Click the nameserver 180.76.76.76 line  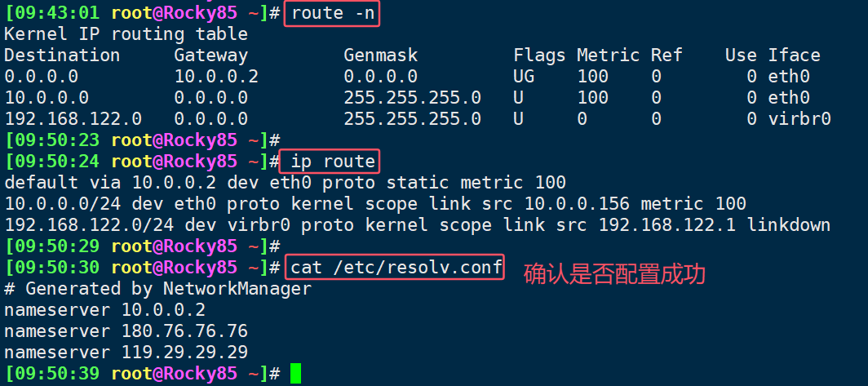[126, 331]
